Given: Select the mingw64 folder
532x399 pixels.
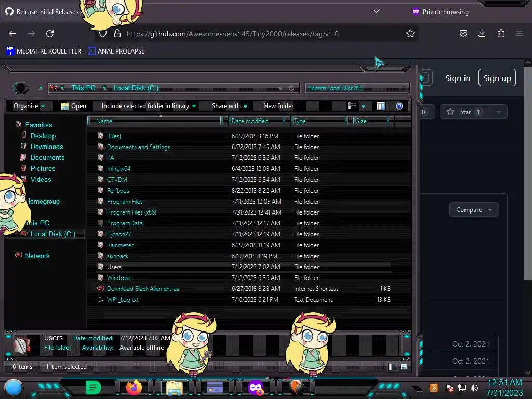Looking at the screenshot, I should tap(118, 169).
